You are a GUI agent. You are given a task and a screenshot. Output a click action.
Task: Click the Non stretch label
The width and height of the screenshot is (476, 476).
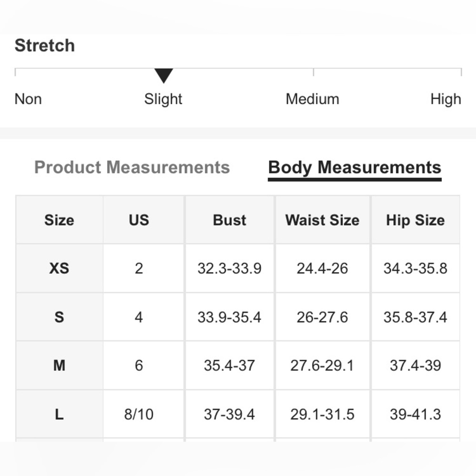(28, 99)
